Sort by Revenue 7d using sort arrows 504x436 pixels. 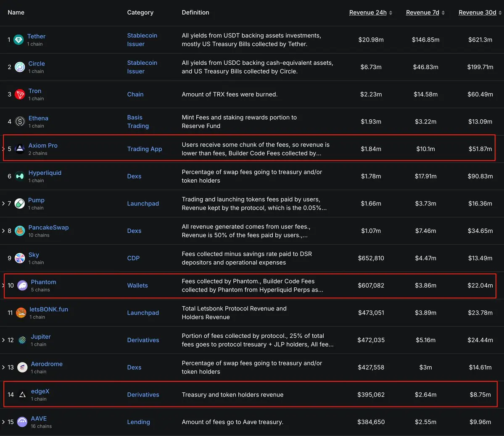443,13
